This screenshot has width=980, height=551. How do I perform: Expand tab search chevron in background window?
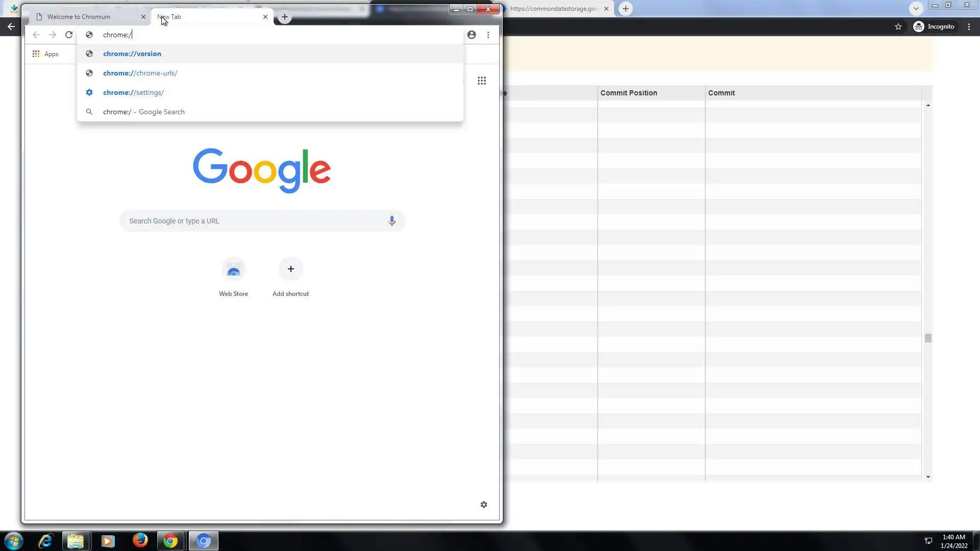click(916, 9)
